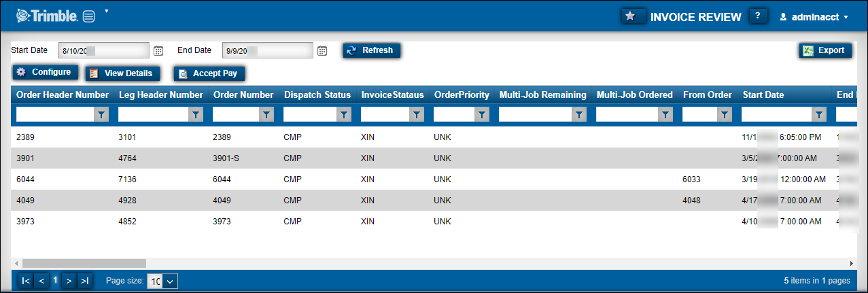Screen dimensions: 868x293
Task: Open filter icon for Leg Header Number
Action: pos(196,116)
